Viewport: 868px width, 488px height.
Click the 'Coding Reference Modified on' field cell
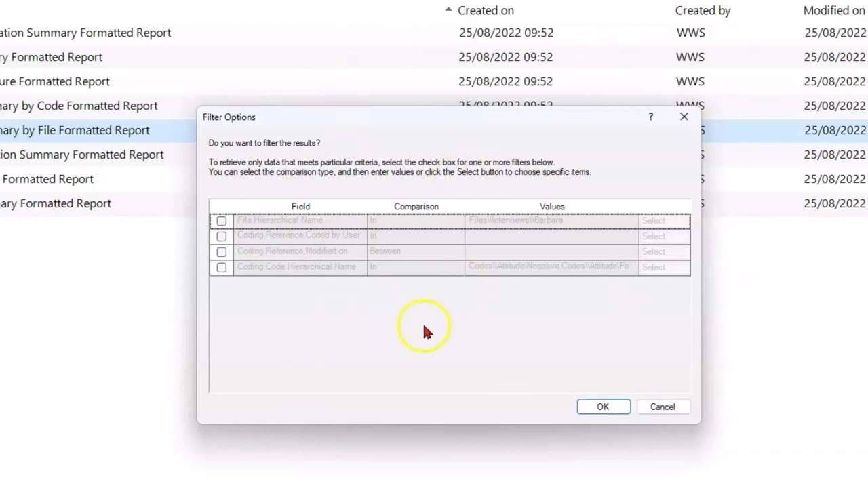click(300, 252)
